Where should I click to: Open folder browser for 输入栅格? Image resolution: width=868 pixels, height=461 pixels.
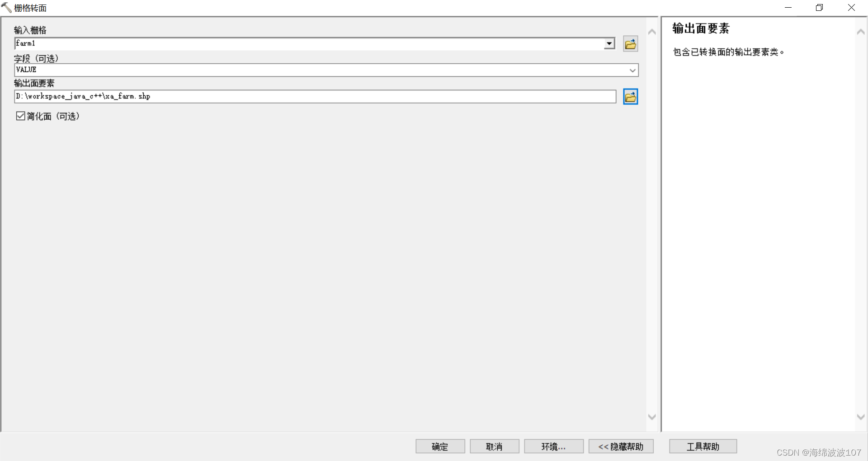pos(630,44)
